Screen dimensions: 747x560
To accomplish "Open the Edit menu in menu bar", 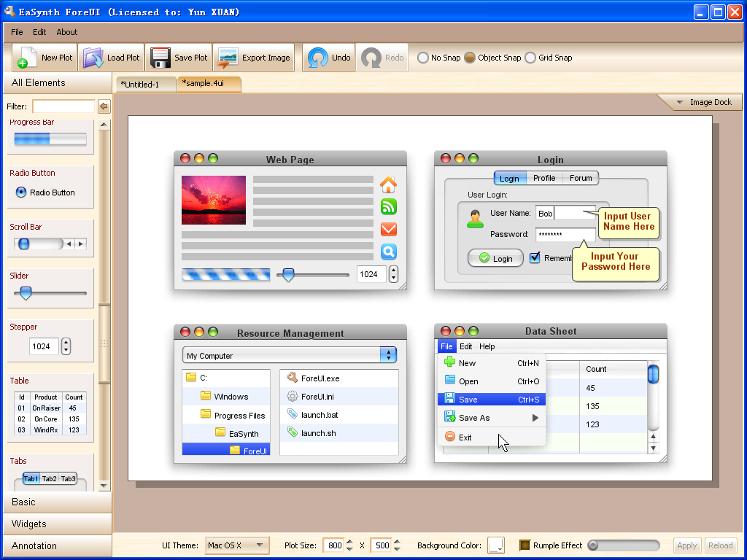I will 39,32.
